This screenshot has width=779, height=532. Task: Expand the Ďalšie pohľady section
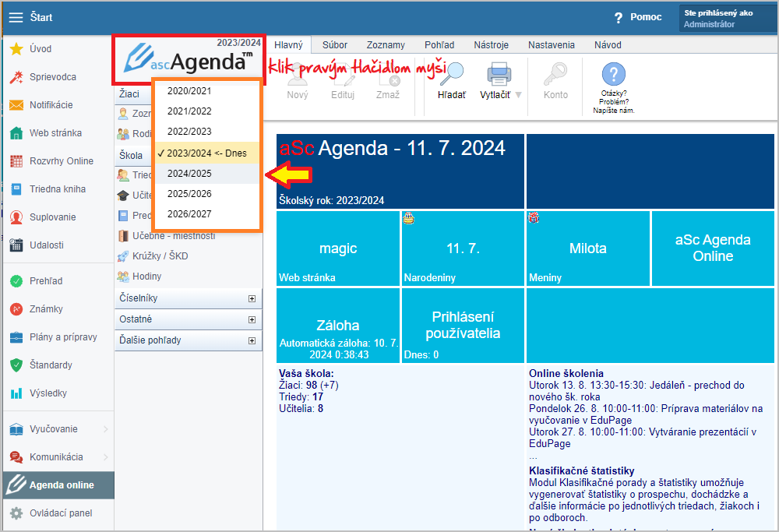pos(252,340)
